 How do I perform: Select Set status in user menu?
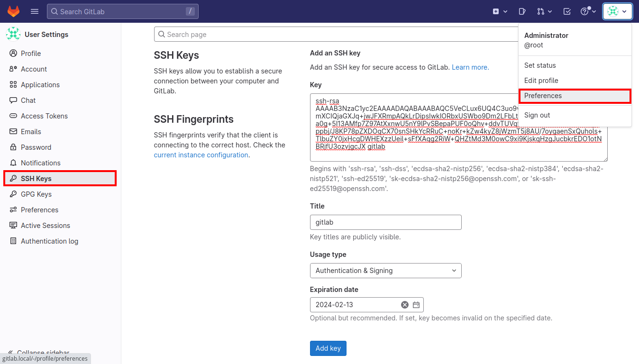coord(575,65)
